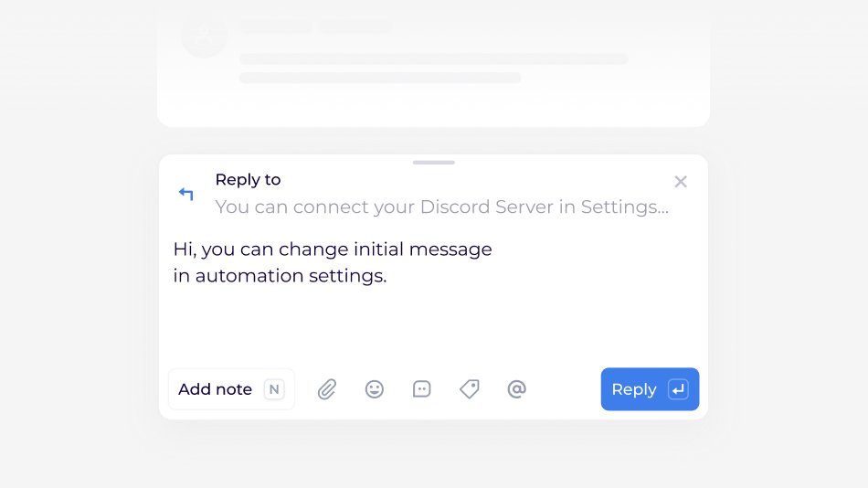Click the quoted Discord Server message preview

(x=441, y=207)
